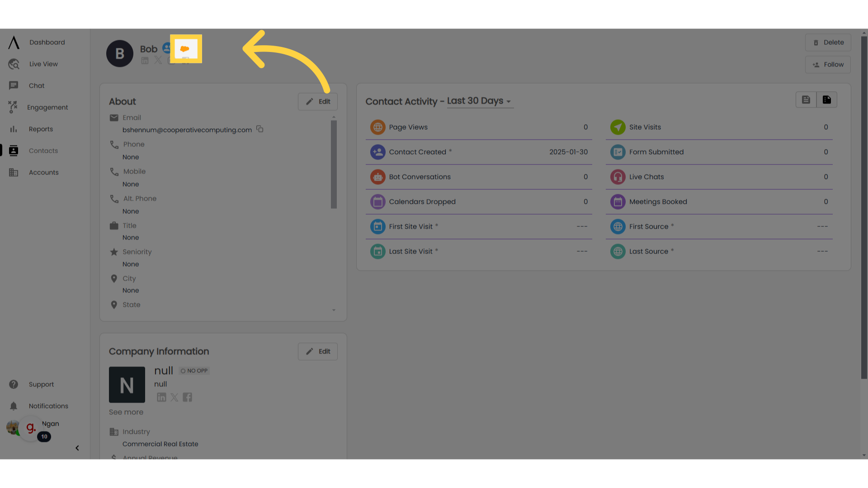This screenshot has height=488, width=868.
Task: Toggle the Follow button for Bob
Action: click(x=828, y=64)
